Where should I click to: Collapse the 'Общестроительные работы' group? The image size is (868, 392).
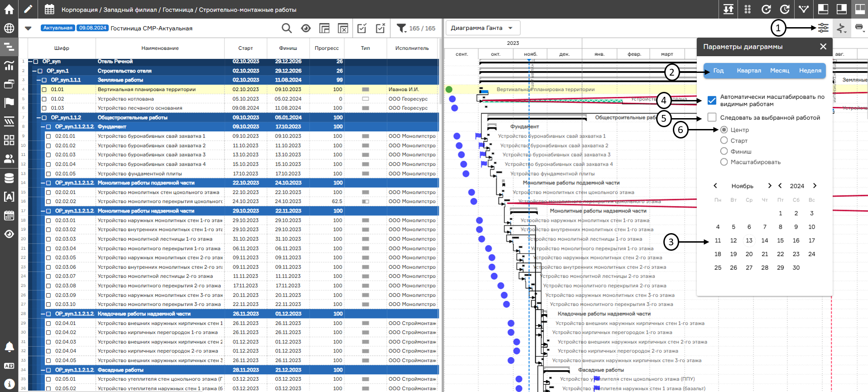39,118
